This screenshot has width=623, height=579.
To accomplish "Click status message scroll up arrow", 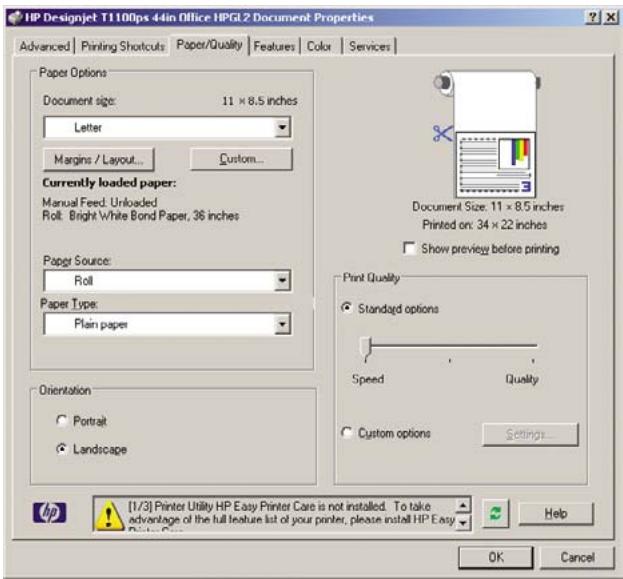I will (462, 505).
